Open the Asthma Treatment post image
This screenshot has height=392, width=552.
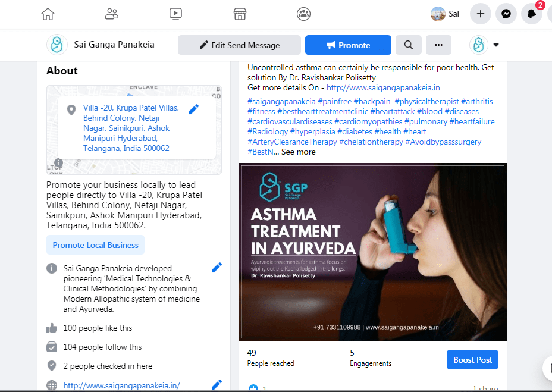373,252
